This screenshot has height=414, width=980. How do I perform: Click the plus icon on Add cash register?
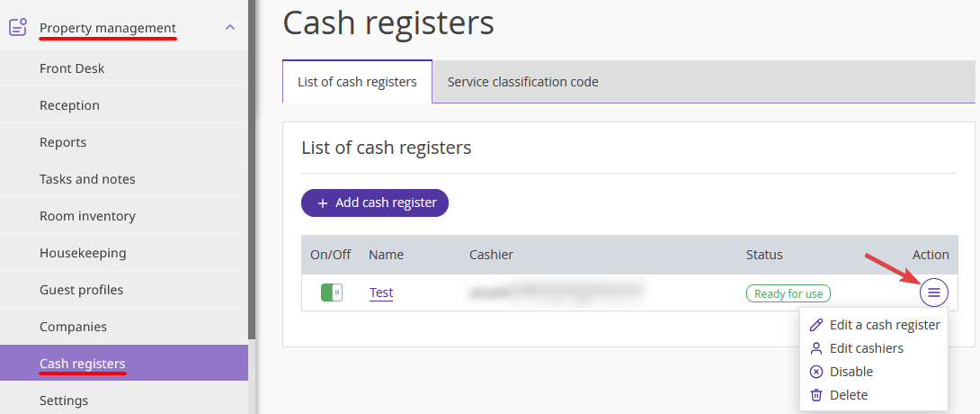323,203
